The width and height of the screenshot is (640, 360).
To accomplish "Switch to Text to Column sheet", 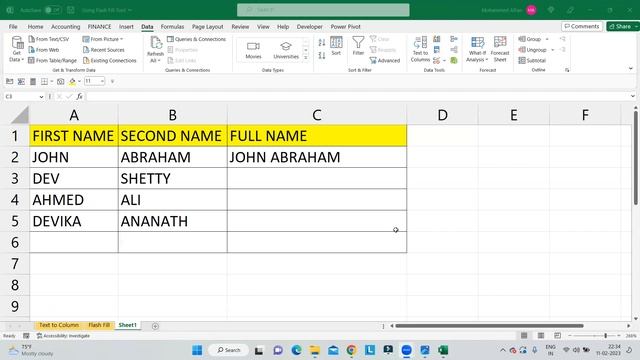I will pyautogui.click(x=59, y=325).
